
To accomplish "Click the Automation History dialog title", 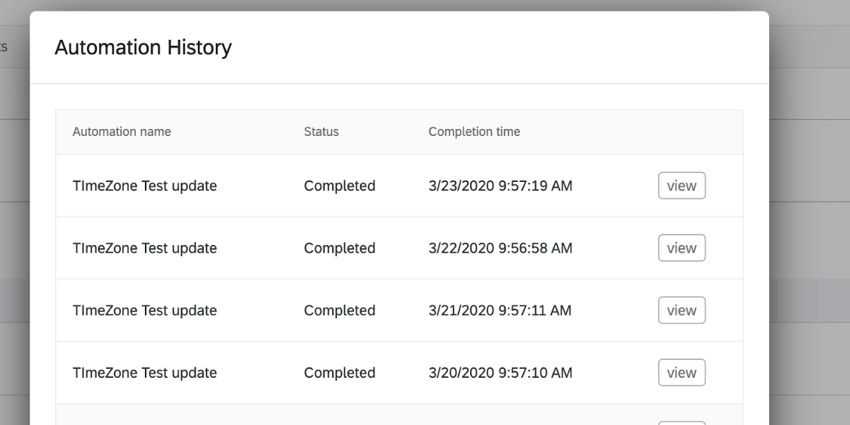I will click(x=143, y=47).
